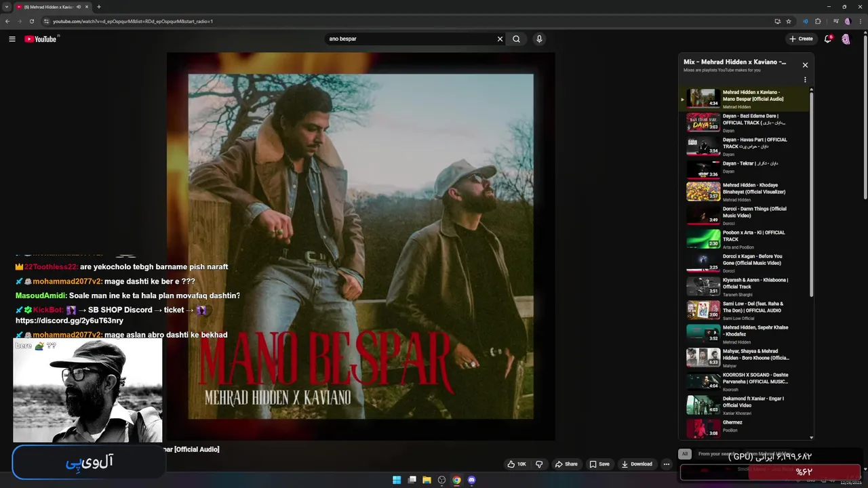Select currently playing Mano Bespar playlist item
The image size is (868, 488).
(745, 99)
